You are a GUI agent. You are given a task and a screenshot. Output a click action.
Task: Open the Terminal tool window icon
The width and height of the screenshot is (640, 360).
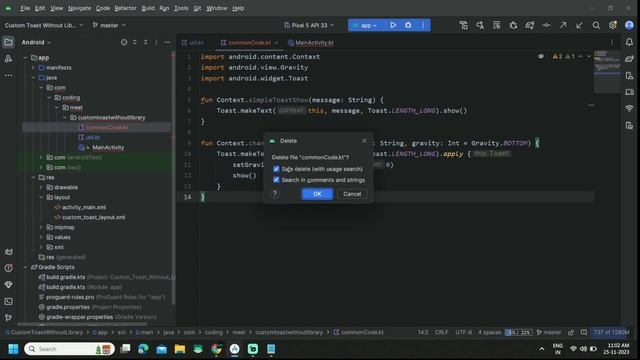coord(8,301)
